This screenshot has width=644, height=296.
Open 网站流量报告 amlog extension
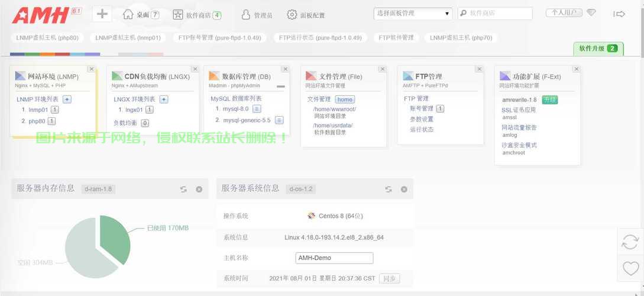(519, 127)
